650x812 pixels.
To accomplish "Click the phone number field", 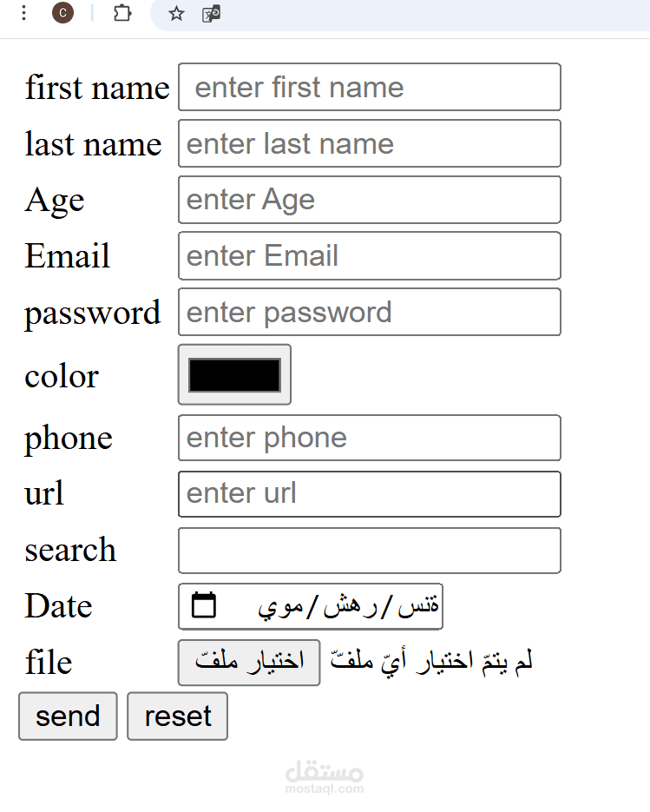I will click(x=369, y=438).
